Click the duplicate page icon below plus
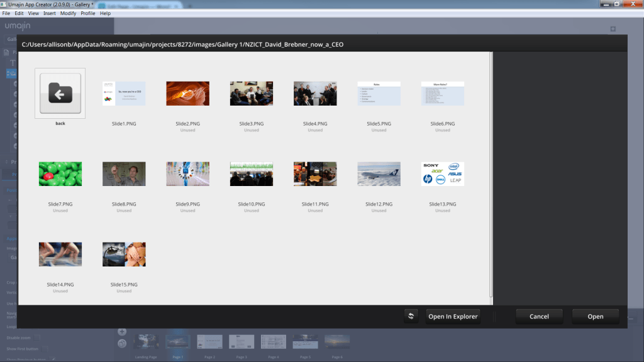This screenshot has width=644, height=362. 122,344
